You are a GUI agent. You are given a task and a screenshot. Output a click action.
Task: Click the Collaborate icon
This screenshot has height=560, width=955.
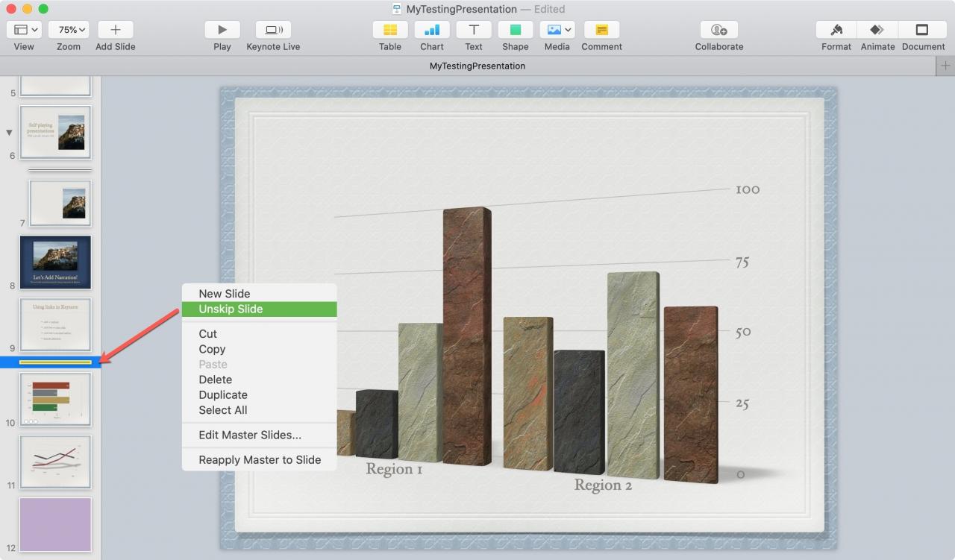(719, 30)
